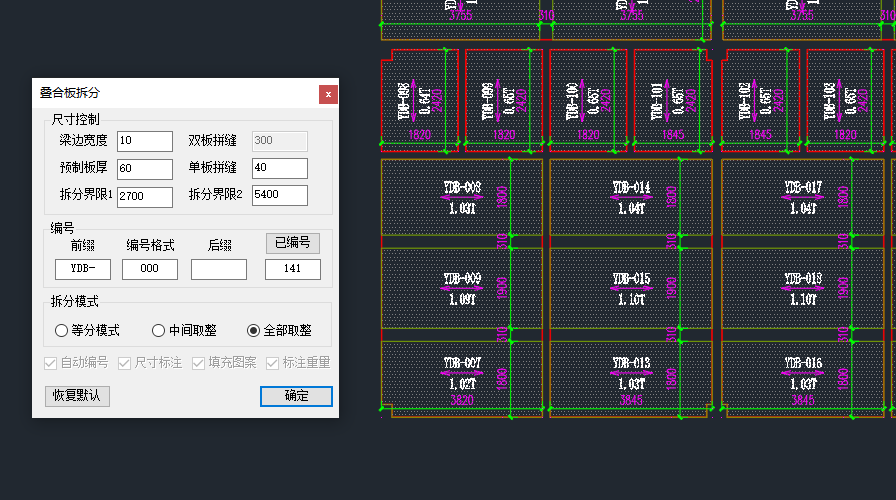
Task: Select the 等分模式 radio option
Action: [x=62, y=331]
